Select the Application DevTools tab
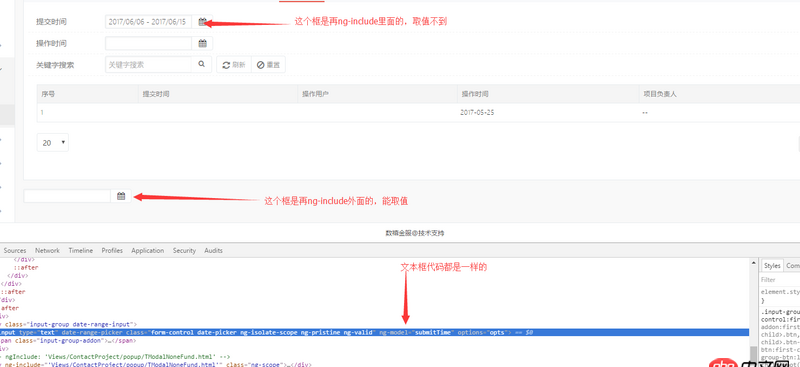The height and width of the screenshot is (367, 800). click(147, 251)
